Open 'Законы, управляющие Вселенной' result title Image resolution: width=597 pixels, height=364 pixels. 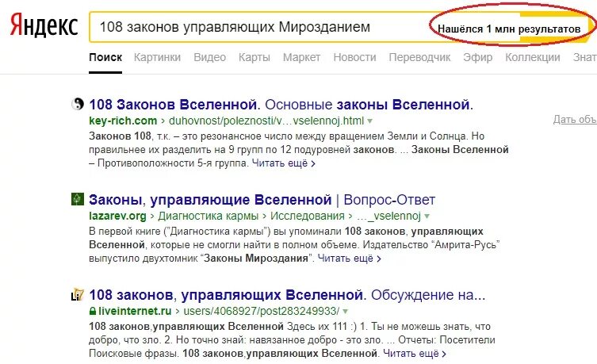tap(262, 200)
